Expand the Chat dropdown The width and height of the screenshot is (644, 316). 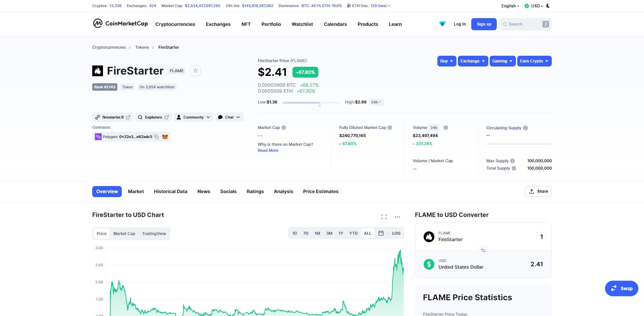(229, 117)
